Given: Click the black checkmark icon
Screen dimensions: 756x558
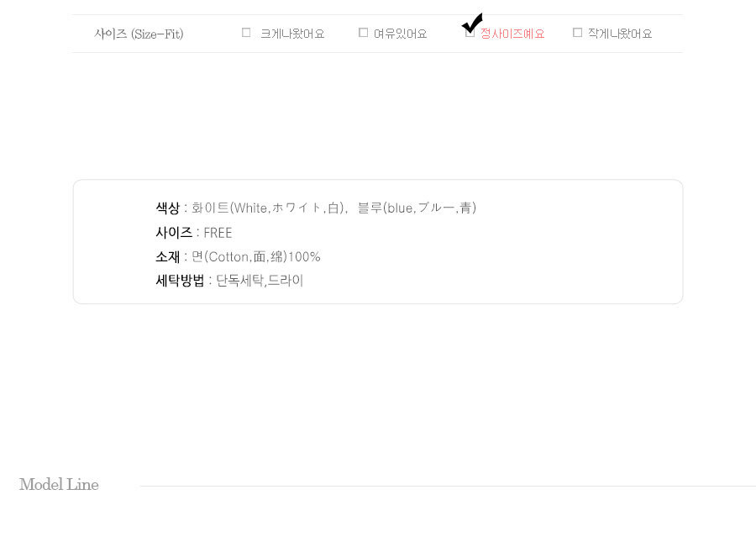Looking at the screenshot, I should pos(472,23).
